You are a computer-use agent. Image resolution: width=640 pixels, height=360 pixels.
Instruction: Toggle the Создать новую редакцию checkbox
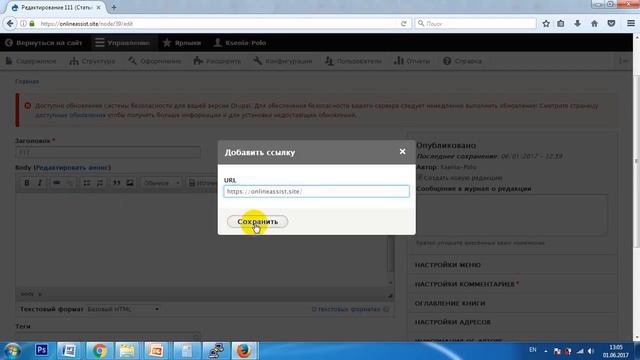click(419, 178)
